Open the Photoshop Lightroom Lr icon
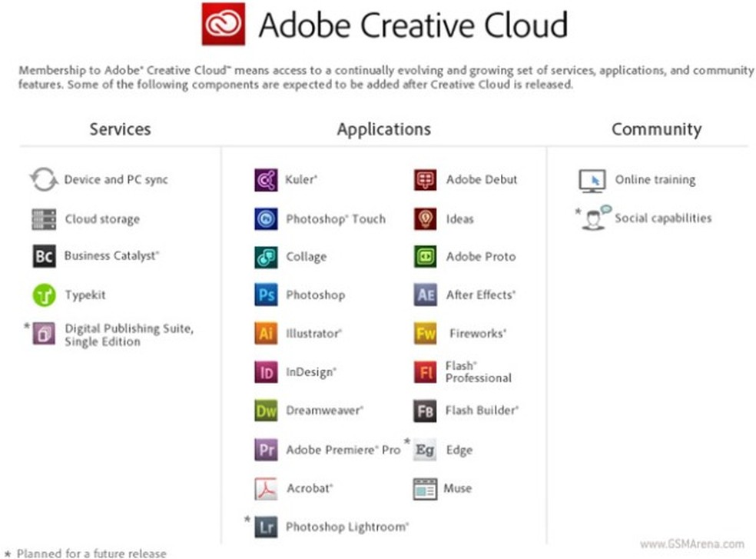This screenshot has width=756, height=559. [266, 527]
